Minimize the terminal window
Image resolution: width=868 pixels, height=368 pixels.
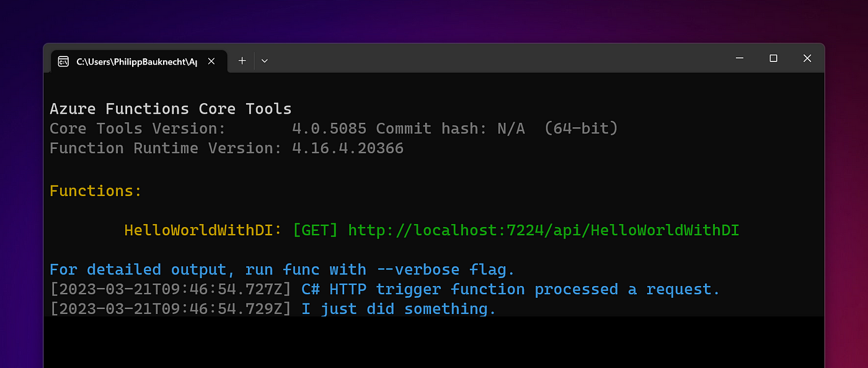(x=740, y=58)
